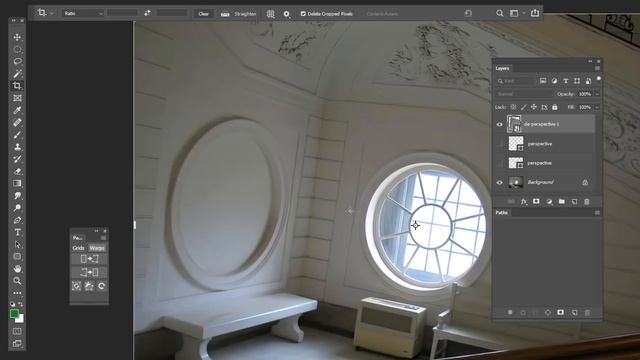Open the workspace switcher dropdown
The image size is (640, 360).
coord(516,13)
